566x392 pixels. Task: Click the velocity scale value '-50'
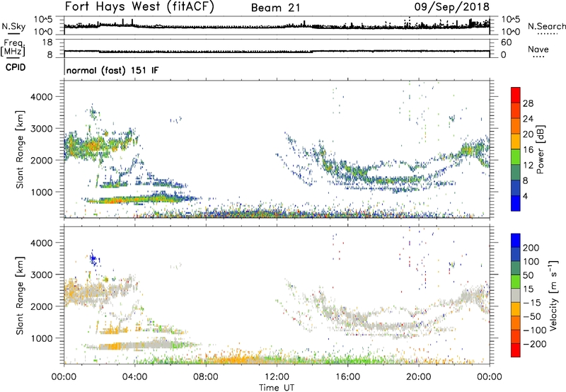coord(532,316)
